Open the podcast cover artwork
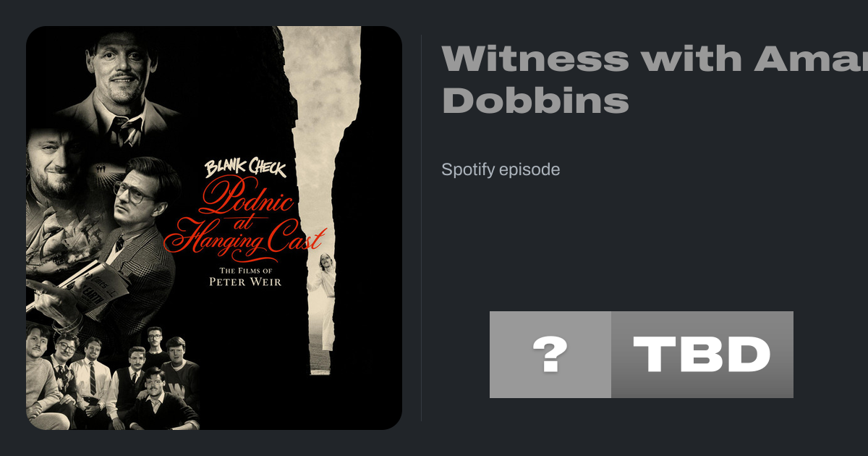868x456 pixels. pyautogui.click(x=214, y=228)
